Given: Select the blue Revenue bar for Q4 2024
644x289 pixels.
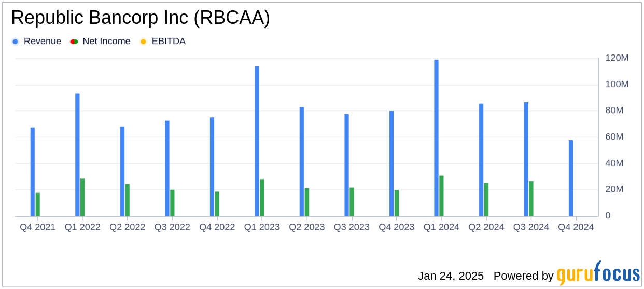Looking at the screenshot, I should 571,178.
